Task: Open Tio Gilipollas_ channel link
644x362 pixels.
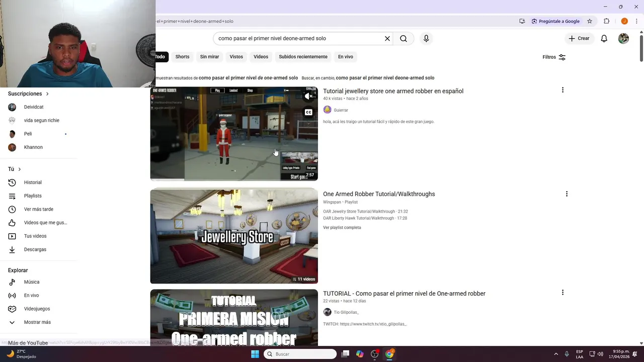Action: [346, 312]
